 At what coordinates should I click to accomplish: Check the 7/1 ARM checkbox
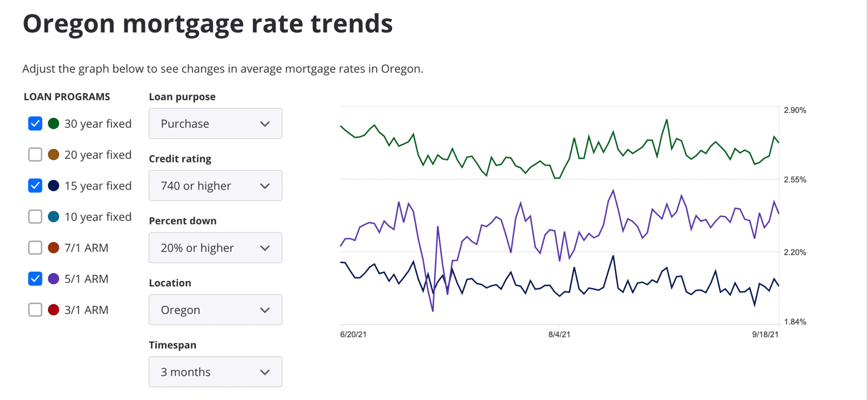click(x=35, y=247)
